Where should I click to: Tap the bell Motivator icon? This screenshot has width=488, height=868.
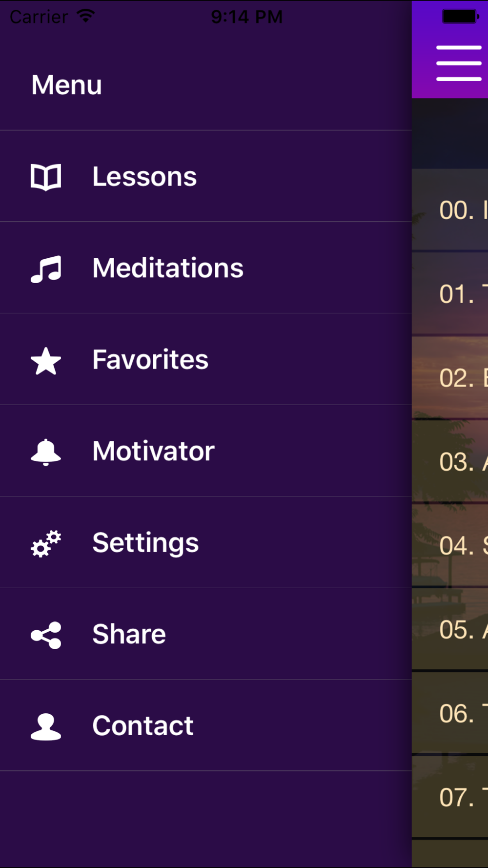click(46, 452)
